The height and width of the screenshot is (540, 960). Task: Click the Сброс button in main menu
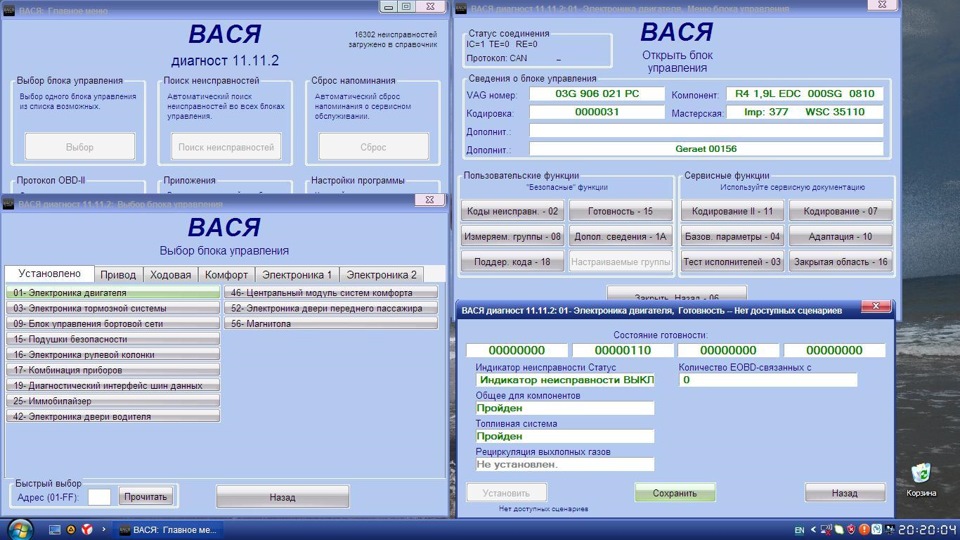click(x=373, y=147)
